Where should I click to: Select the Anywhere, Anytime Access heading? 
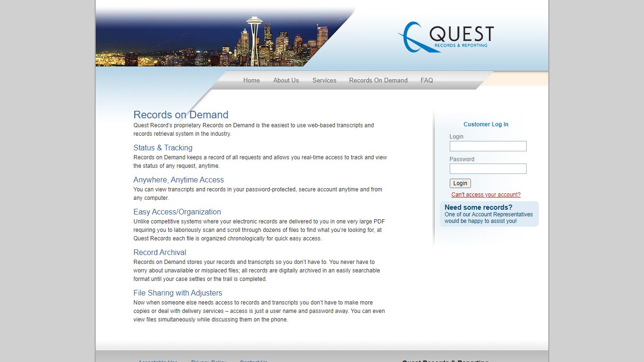pos(178,180)
